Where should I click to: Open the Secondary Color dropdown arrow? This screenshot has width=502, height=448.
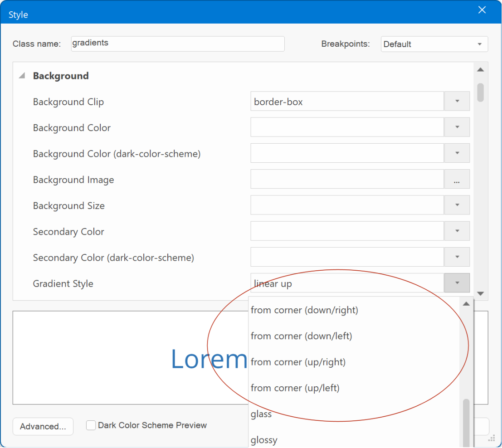click(x=457, y=231)
